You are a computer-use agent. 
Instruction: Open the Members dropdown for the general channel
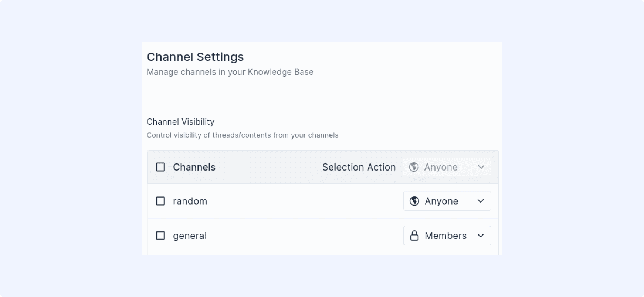[x=447, y=235]
